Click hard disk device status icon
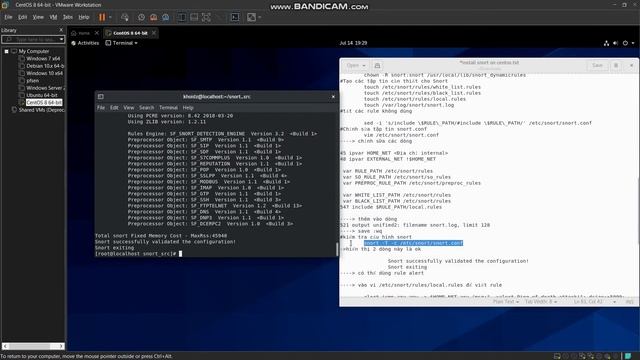Screen dimensions: 640x360 (x=557, y=356)
